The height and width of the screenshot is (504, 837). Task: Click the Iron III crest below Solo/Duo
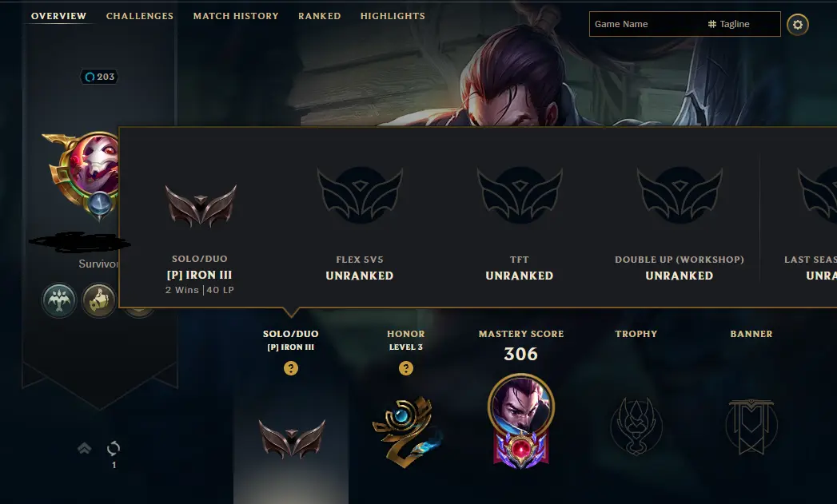pyautogui.click(x=292, y=439)
